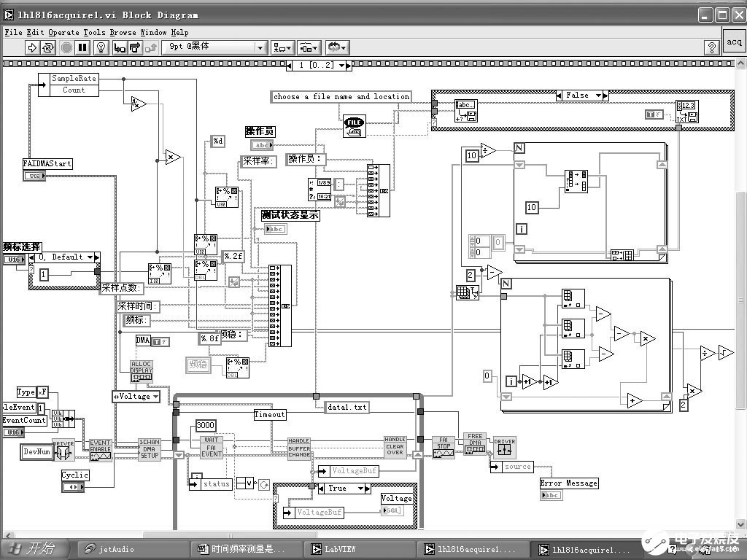Click the VoltageBuf local variable in True case
The width and height of the screenshot is (747, 560).
[x=314, y=513]
